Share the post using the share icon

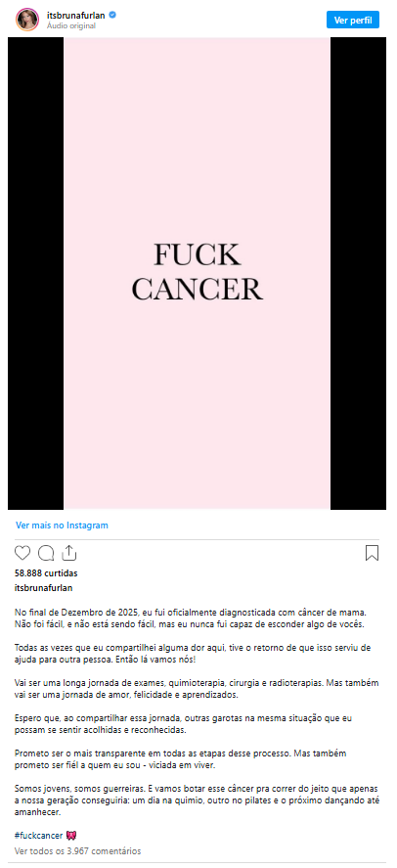[69, 553]
